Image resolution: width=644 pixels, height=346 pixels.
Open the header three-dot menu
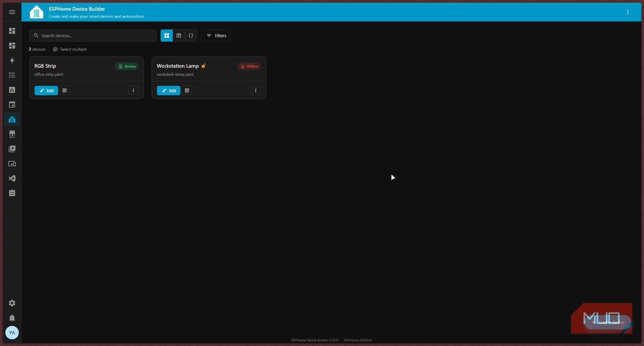point(628,12)
